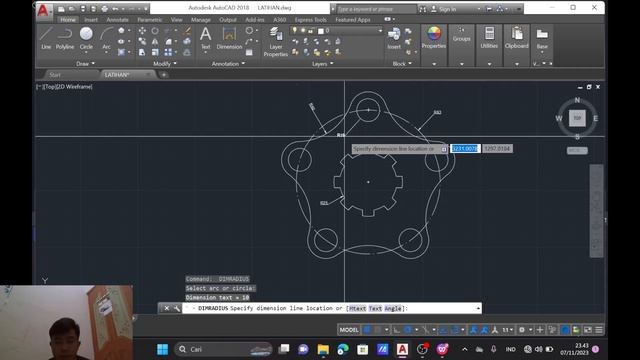Open File Explorer from taskbar
Viewport: 640px width, 360px height.
pos(323,349)
